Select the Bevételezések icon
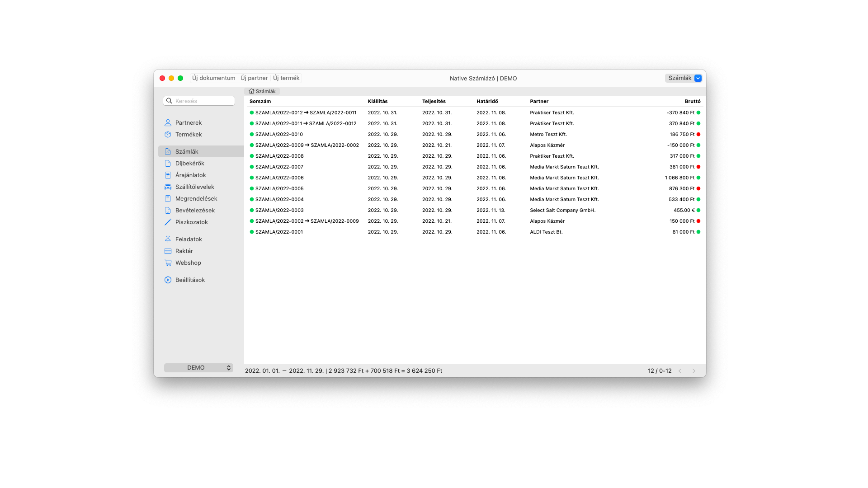The height and width of the screenshot is (488, 868). [x=168, y=210]
